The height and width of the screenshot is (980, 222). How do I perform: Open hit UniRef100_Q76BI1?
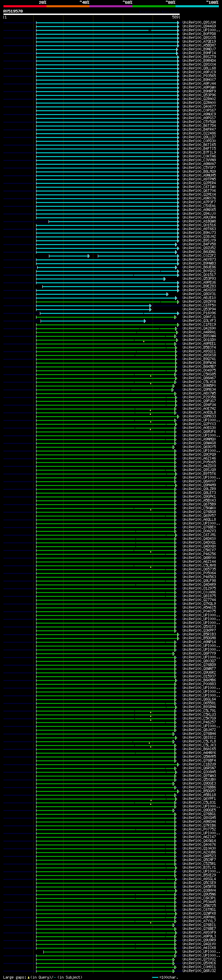pyautogui.click(x=199, y=925)
